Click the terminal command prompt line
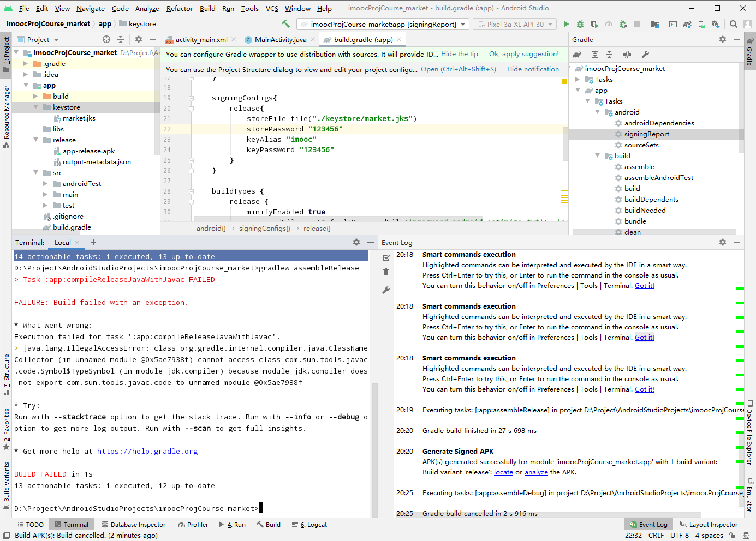 point(138,508)
